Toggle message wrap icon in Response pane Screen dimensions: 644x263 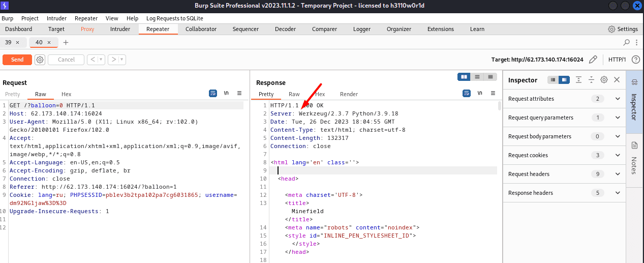(467, 94)
